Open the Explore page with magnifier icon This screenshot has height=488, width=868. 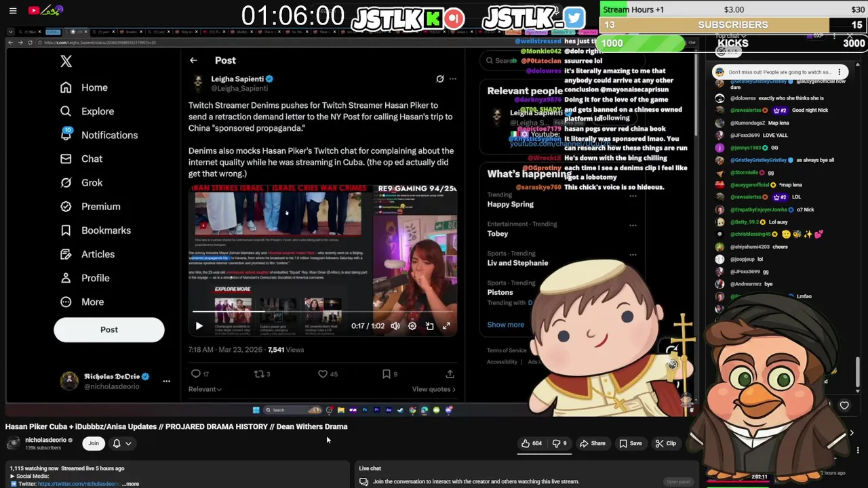[x=87, y=111]
